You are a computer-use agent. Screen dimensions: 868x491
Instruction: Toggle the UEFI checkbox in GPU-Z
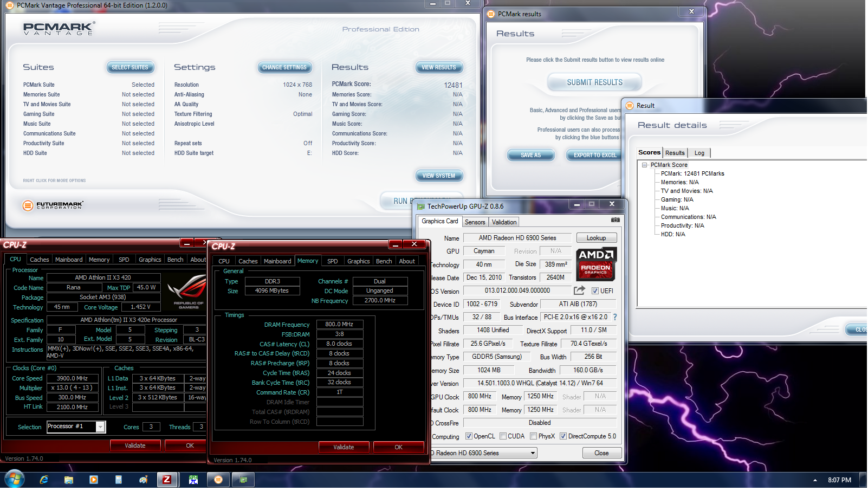(x=595, y=291)
